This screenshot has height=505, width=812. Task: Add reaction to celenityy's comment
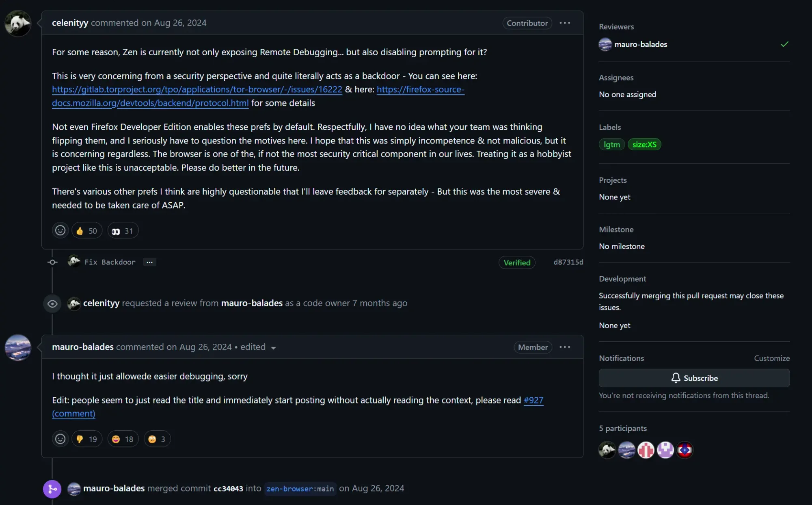coord(60,231)
